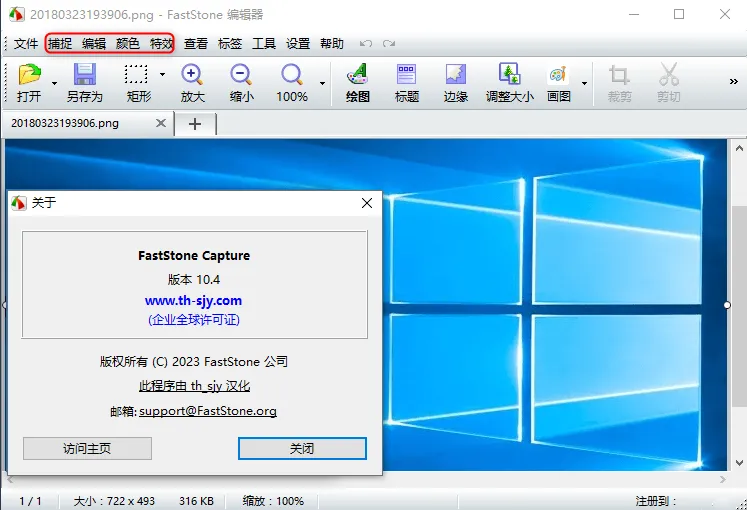
Task: Open the 特效 menu
Action: click(161, 44)
